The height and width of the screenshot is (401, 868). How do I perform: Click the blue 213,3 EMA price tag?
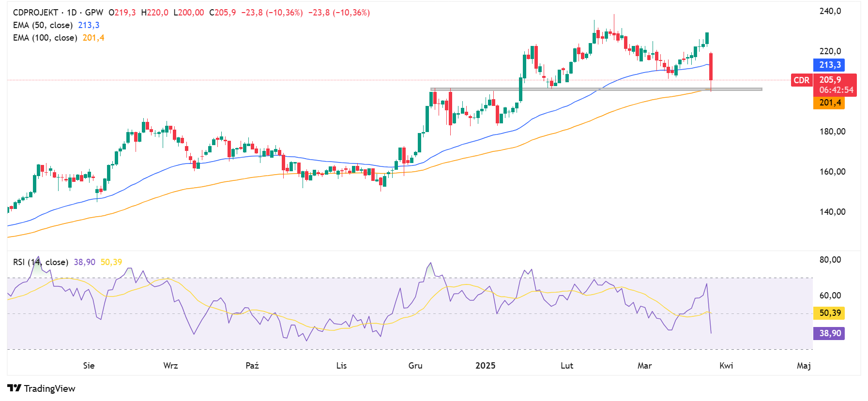[x=829, y=65]
